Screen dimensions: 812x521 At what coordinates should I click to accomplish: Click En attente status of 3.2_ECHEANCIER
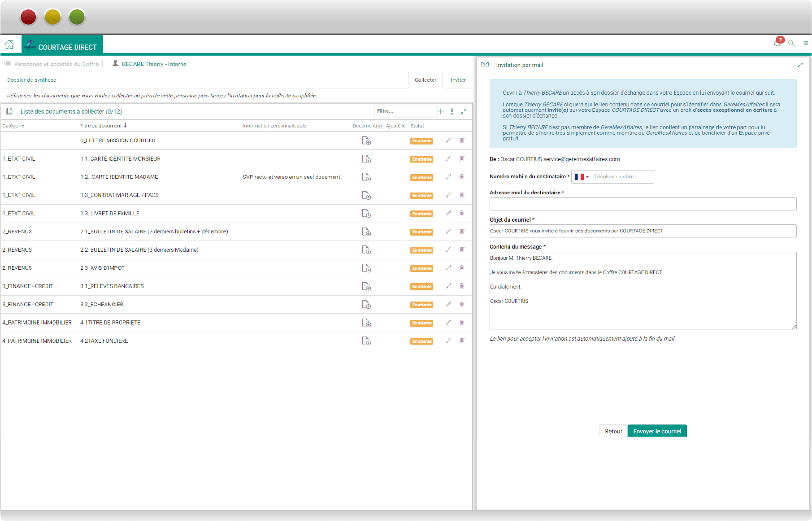pos(421,305)
